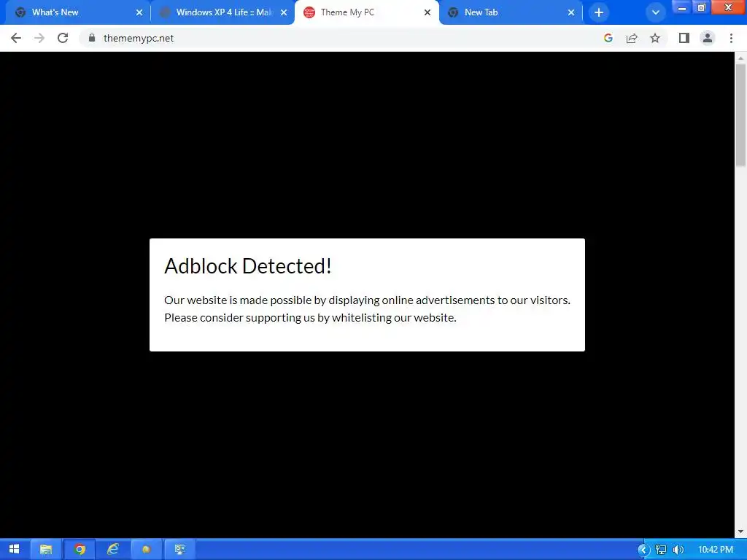Launch Internet Explorer from the taskbar
The height and width of the screenshot is (560, 747).
click(x=113, y=550)
